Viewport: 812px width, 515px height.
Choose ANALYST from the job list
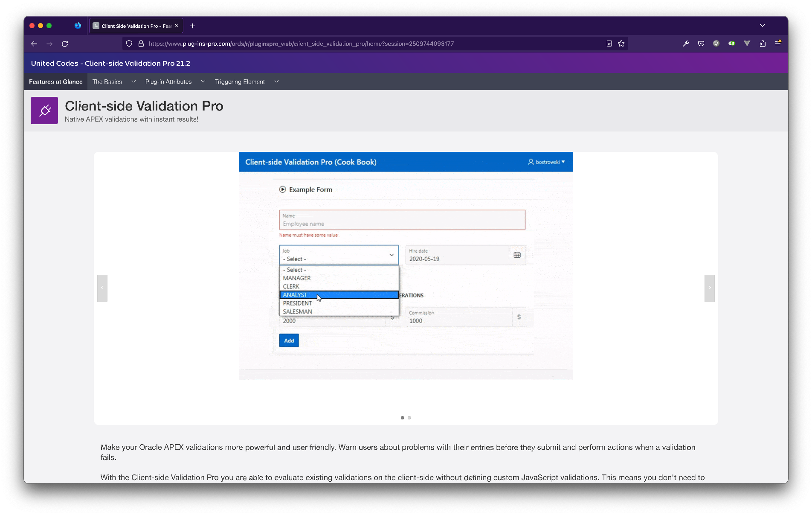point(339,295)
